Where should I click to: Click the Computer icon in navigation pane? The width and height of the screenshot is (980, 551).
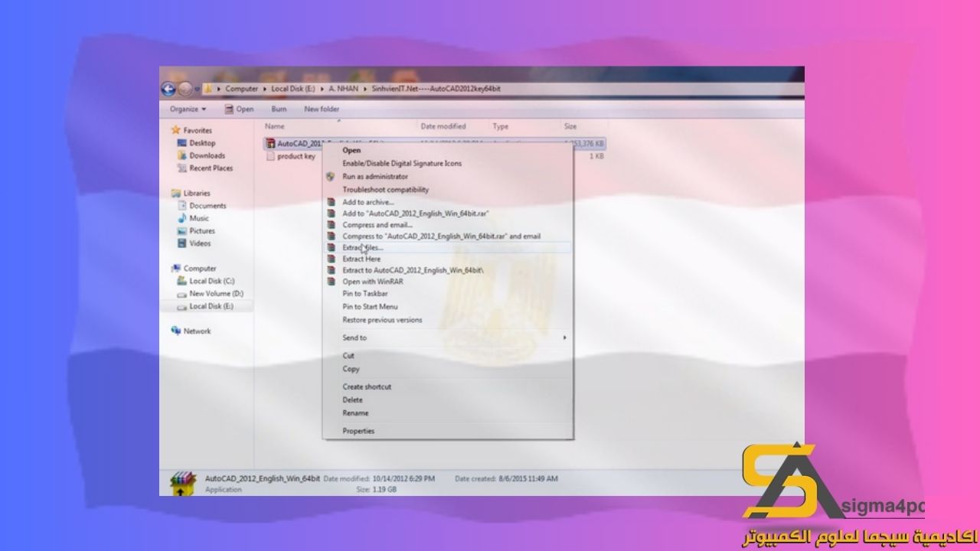click(176, 269)
